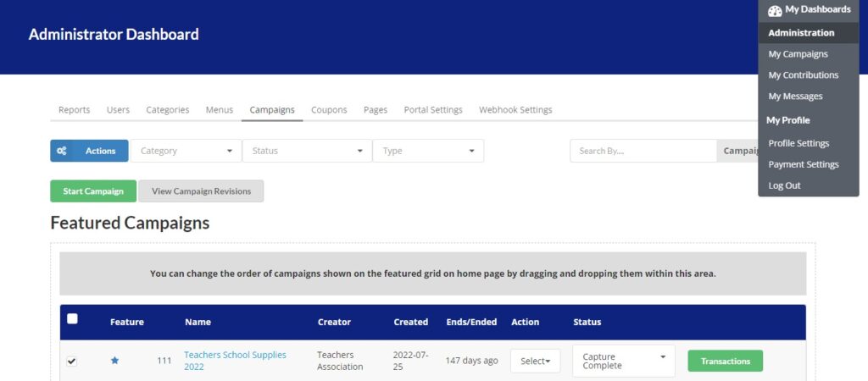Open the Actions dropdown button

point(89,151)
